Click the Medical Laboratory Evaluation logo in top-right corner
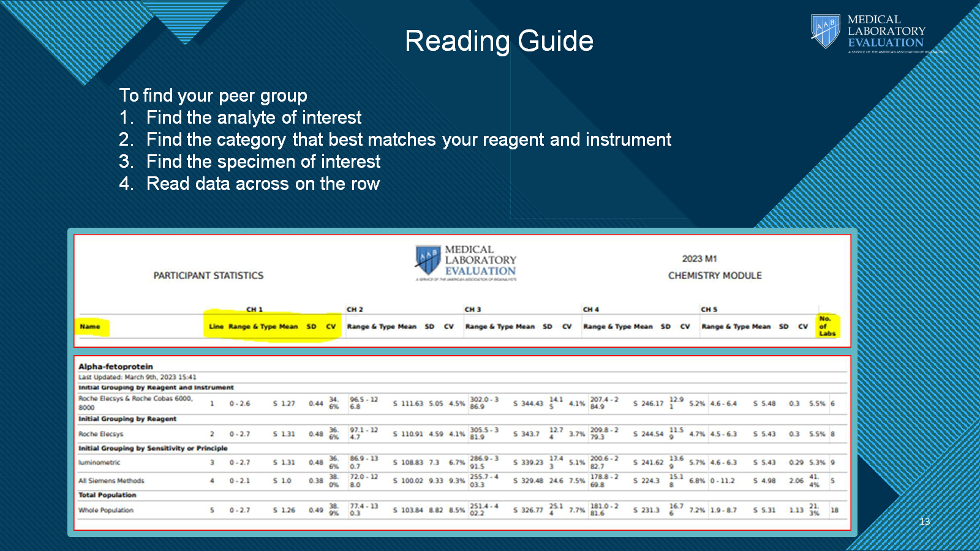The height and width of the screenshot is (551, 980). pyautogui.click(x=869, y=32)
